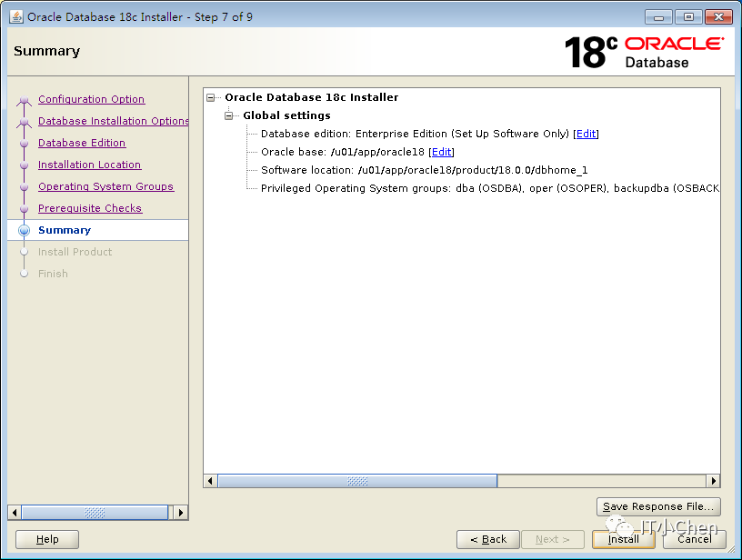Screen dimensions: 742x560
Task: Return to Prerequisite Checks step
Action: [x=90, y=208]
